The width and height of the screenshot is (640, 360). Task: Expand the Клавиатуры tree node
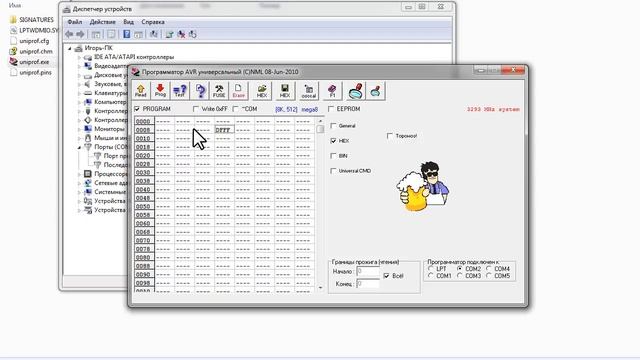click(79, 93)
